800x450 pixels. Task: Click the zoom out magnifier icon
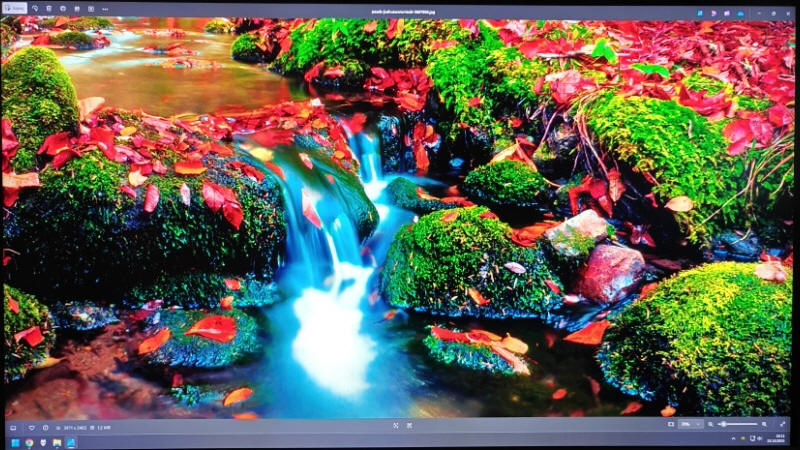tap(713, 424)
